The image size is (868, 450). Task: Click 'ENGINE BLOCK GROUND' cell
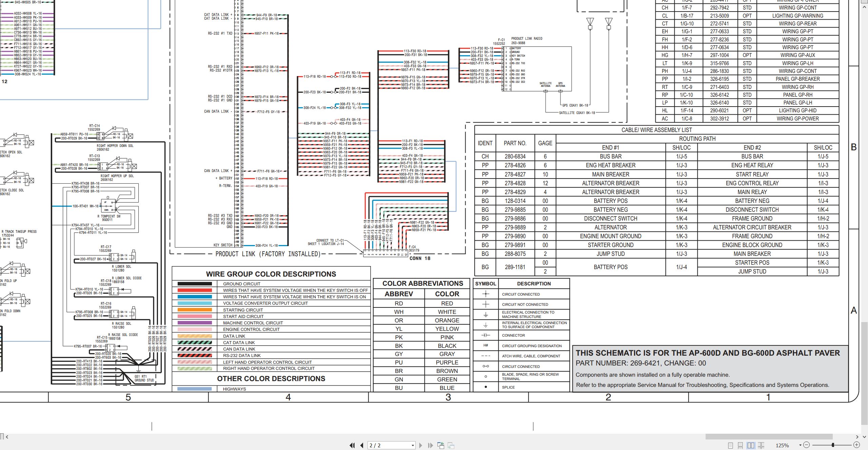pos(752,245)
